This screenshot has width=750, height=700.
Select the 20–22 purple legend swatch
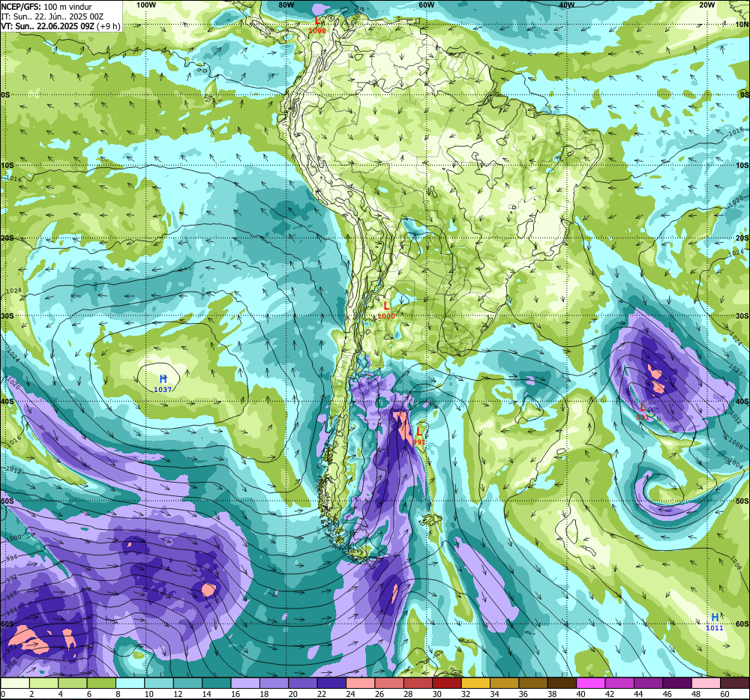coord(303,684)
